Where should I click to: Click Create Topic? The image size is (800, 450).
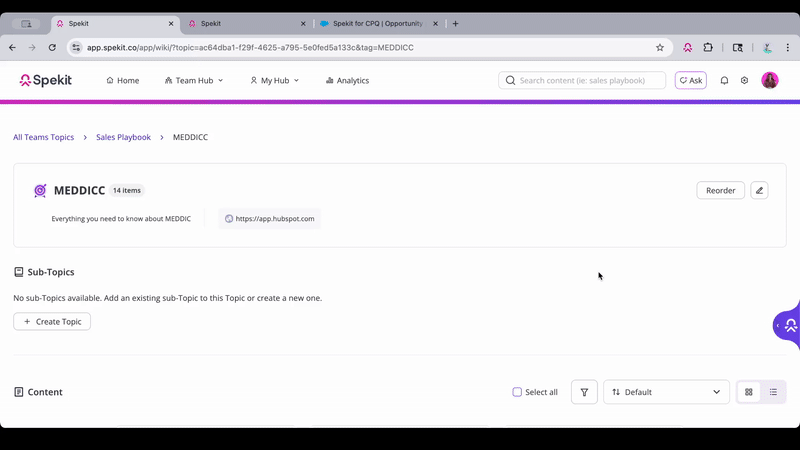click(52, 321)
